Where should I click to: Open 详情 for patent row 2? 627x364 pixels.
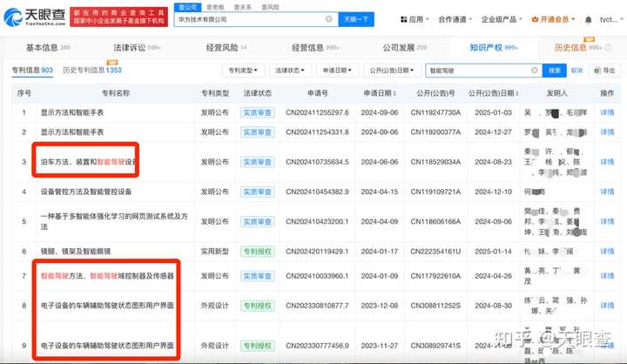[x=607, y=132]
